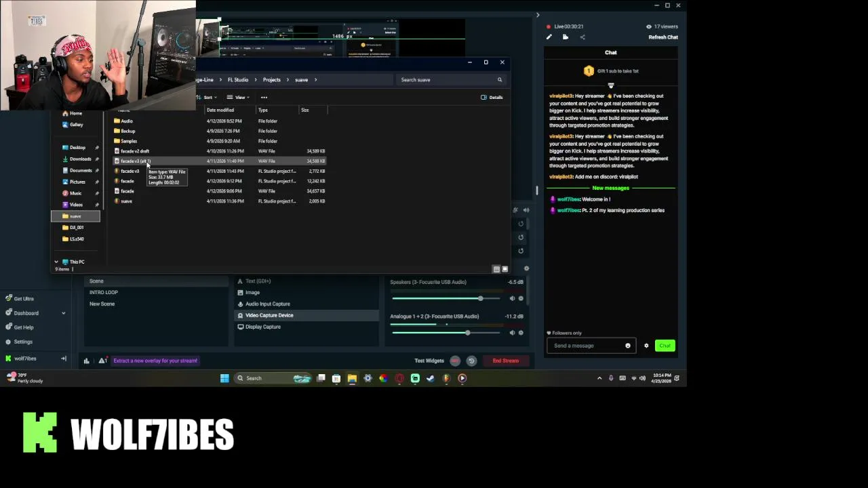
Task: Click the replay buffer round icon near End Stream
Action: click(x=471, y=361)
